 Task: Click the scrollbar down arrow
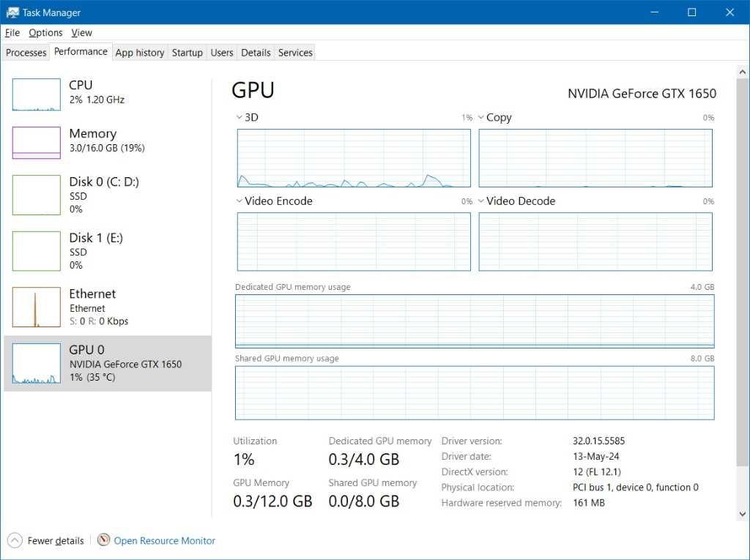click(x=743, y=514)
